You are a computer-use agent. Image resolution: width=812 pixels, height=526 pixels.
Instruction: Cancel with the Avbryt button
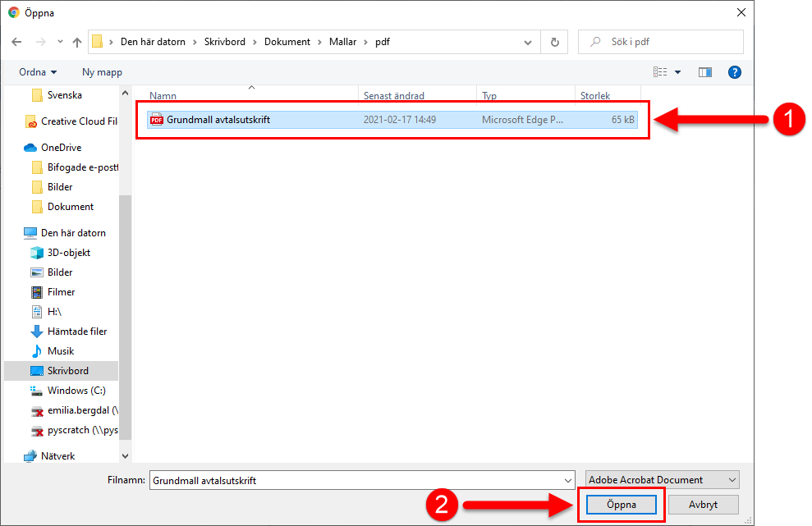coord(703,505)
